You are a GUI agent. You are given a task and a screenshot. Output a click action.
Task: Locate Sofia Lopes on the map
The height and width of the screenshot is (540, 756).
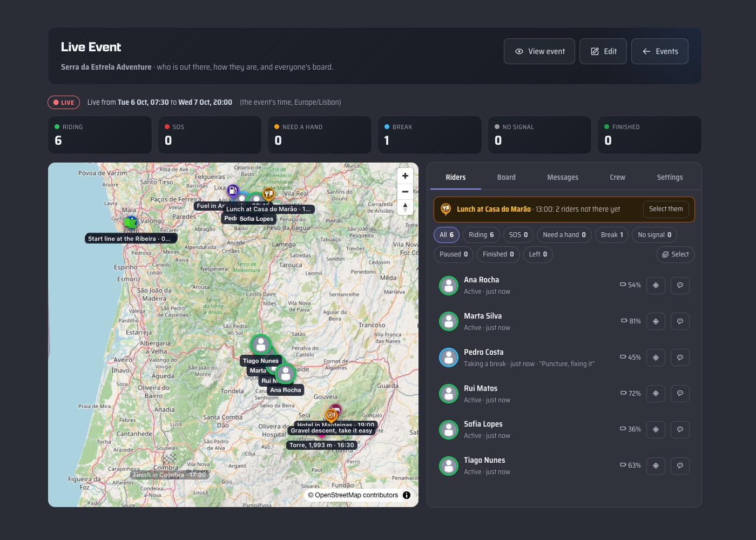pos(656,430)
